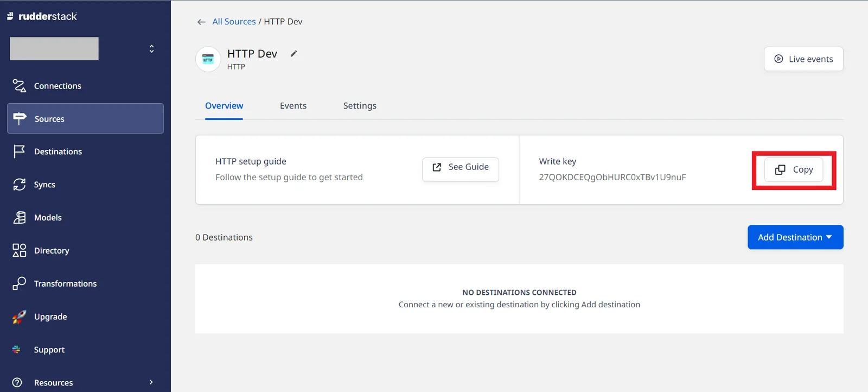Viewport: 868px width, 392px height.
Task: Click the 0 Destinations label
Action: [x=224, y=237]
